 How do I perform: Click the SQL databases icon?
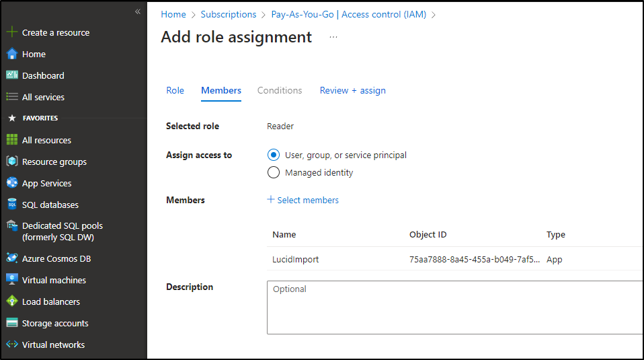(12, 205)
